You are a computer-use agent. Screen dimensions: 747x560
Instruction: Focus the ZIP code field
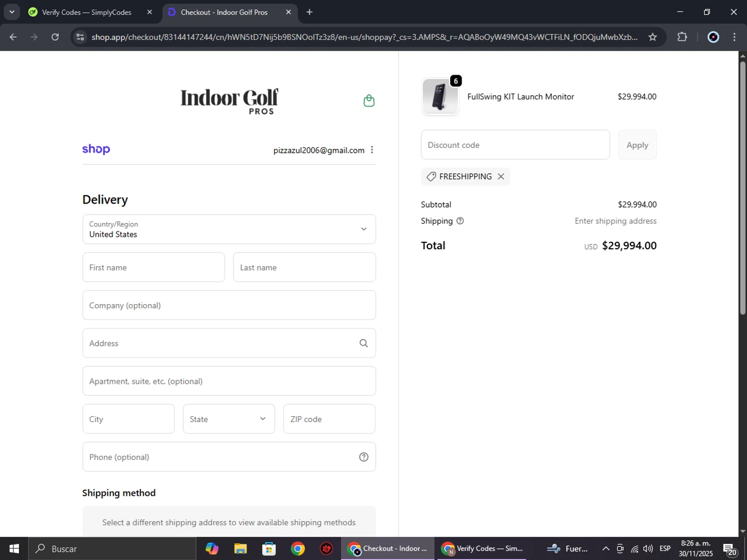click(x=329, y=419)
